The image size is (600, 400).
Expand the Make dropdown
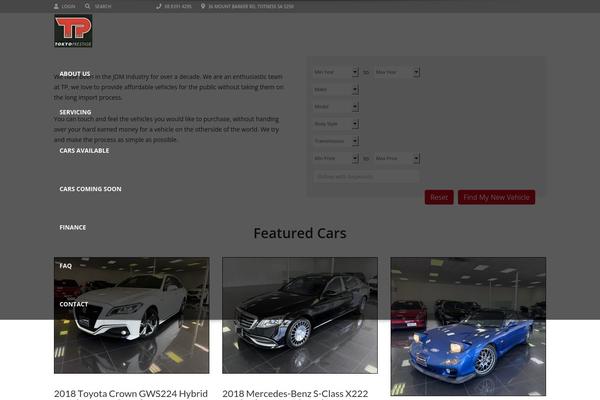336,89
